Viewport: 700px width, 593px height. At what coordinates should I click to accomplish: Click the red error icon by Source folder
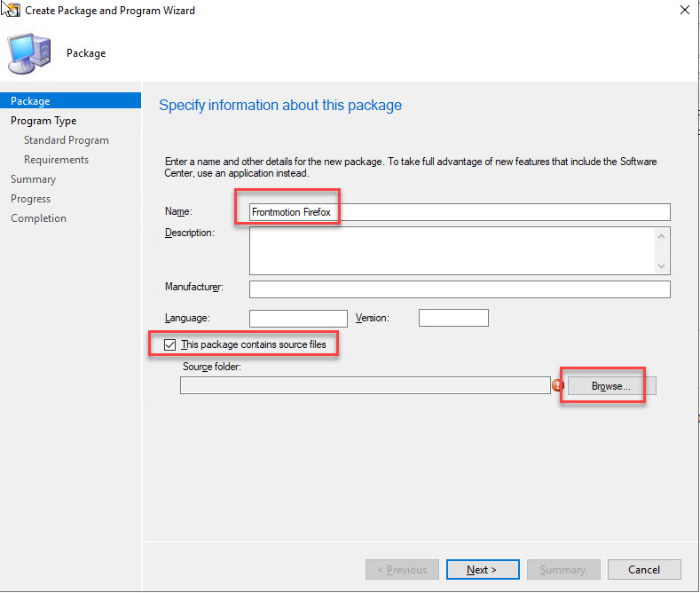coord(558,385)
